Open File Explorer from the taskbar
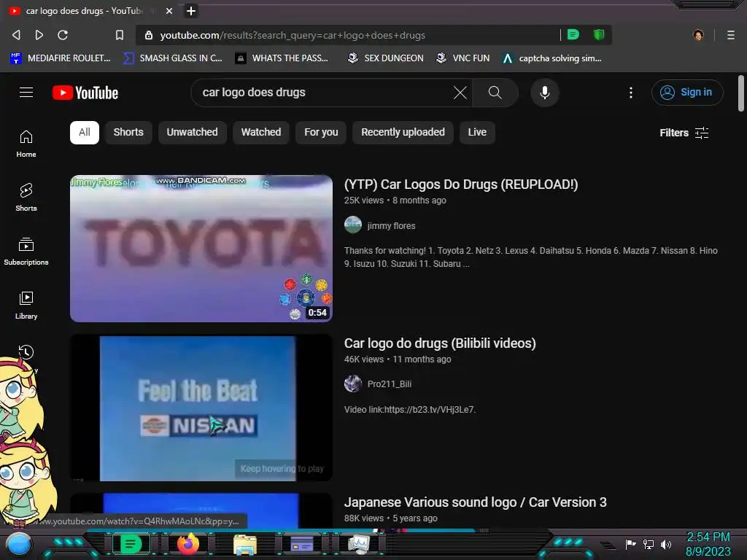 [245, 545]
